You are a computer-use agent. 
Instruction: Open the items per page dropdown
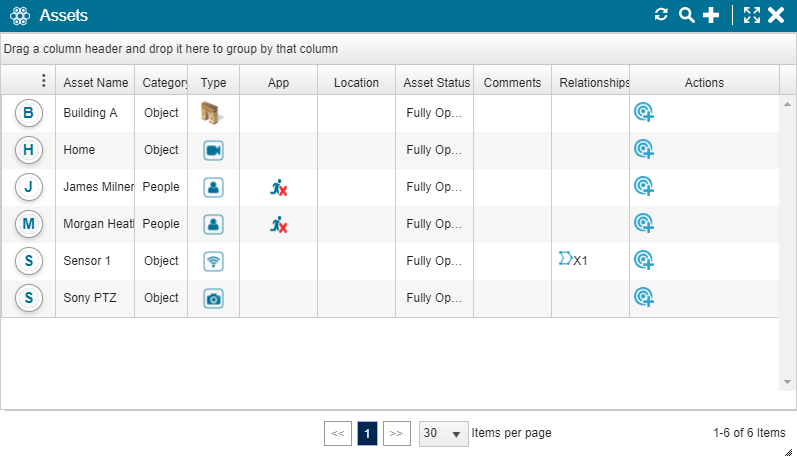click(x=444, y=433)
